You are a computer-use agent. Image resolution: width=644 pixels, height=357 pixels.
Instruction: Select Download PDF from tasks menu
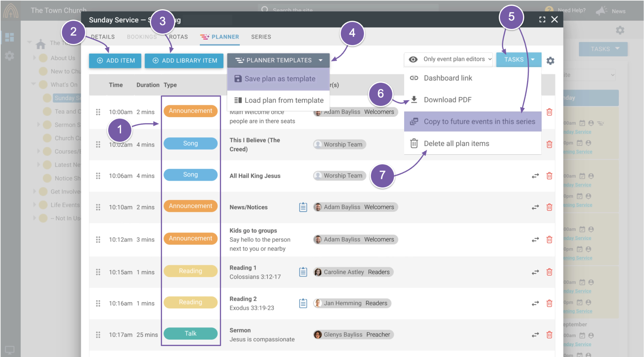(472, 100)
